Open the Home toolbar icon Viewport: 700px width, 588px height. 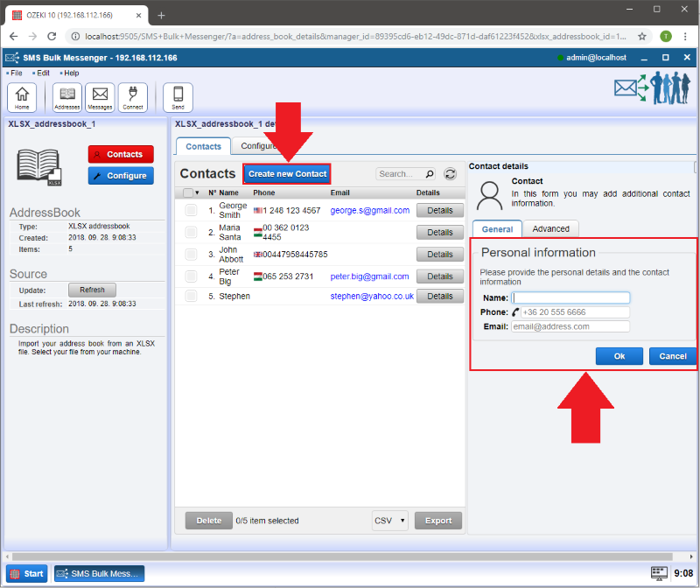coord(22,96)
